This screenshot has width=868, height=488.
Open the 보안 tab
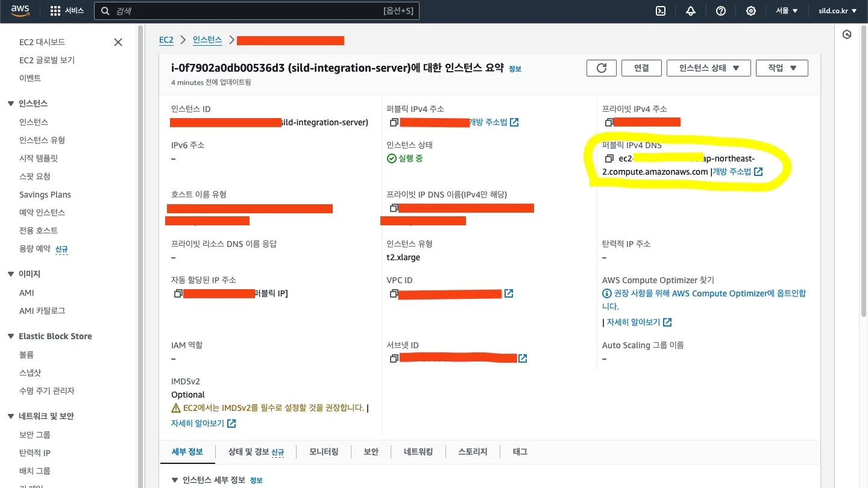[371, 452]
